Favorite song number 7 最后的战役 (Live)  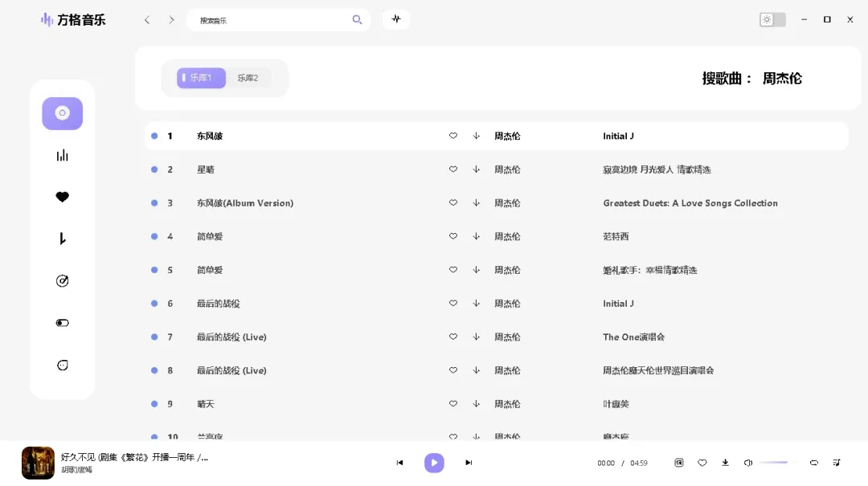[x=452, y=337]
